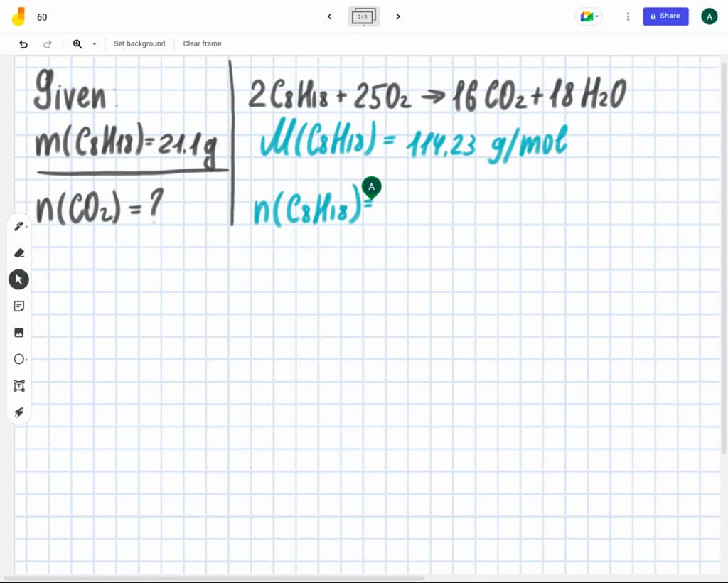Image resolution: width=728 pixels, height=583 pixels.
Task: Switch to the Eraser tool
Action: pyautogui.click(x=19, y=252)
